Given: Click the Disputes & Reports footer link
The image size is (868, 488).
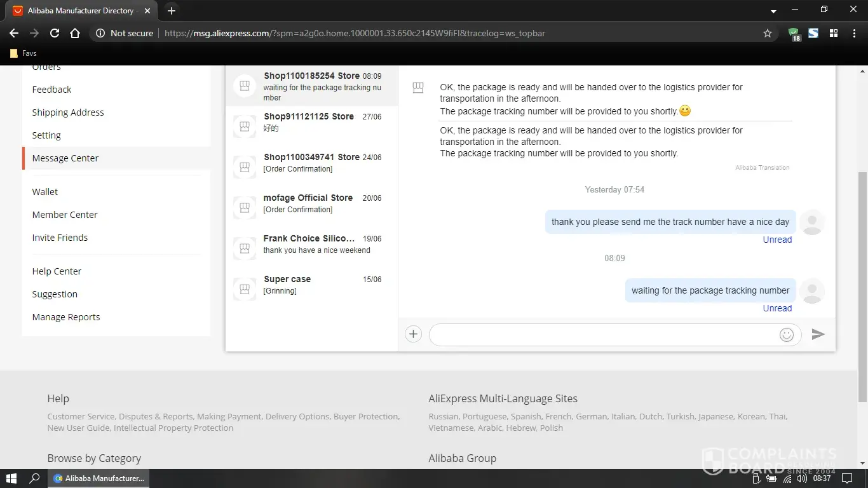Looking at the screenshot, I should click(156, 417).
